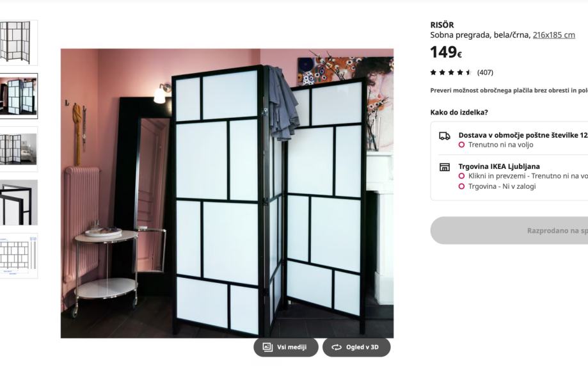Select the pink room divider thumbnail
The height and width of the screenshot is (379, 588).
[19, 96]
